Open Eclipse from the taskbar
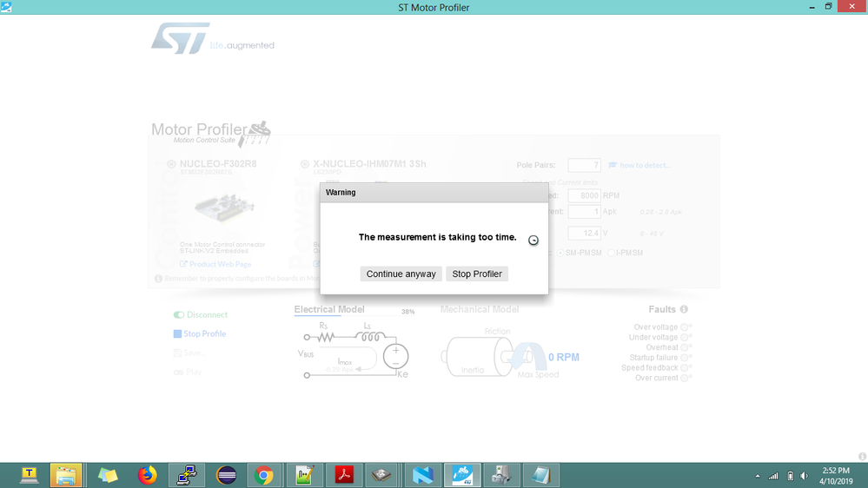 227,475
